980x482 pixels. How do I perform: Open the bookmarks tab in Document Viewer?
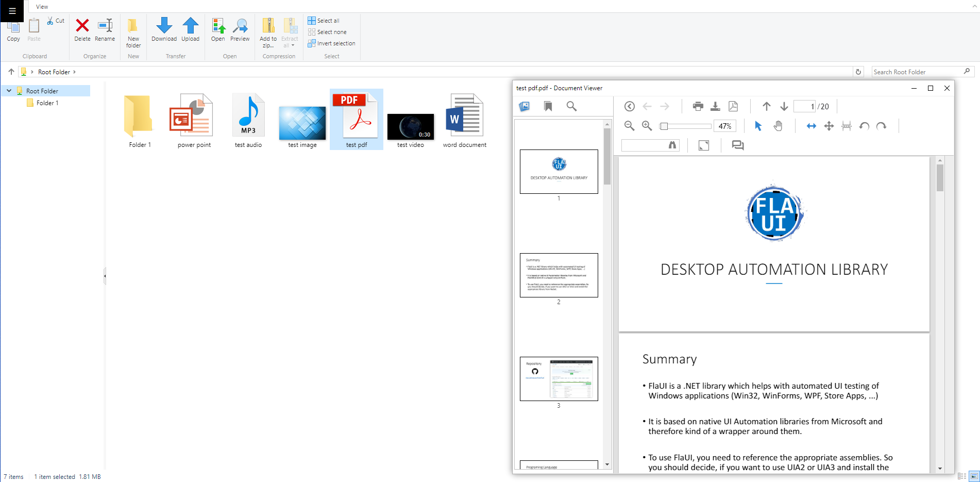548,106
